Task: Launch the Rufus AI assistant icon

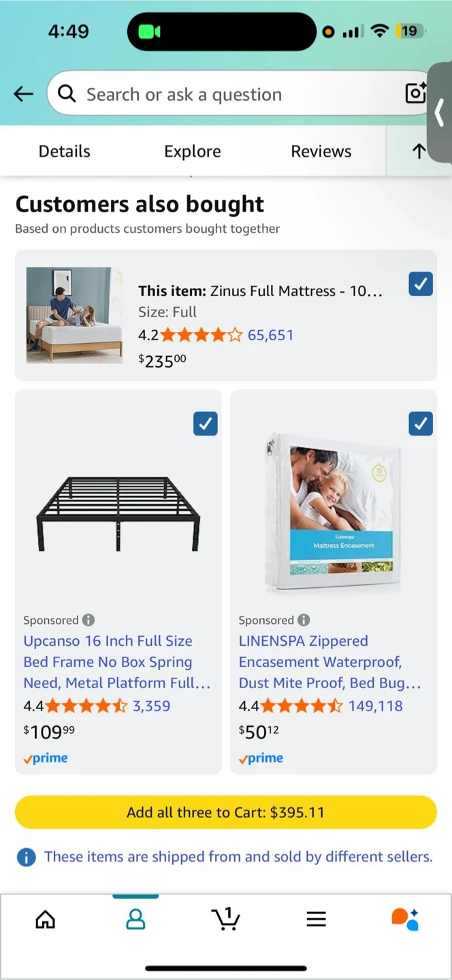Action: click(405, 919)
